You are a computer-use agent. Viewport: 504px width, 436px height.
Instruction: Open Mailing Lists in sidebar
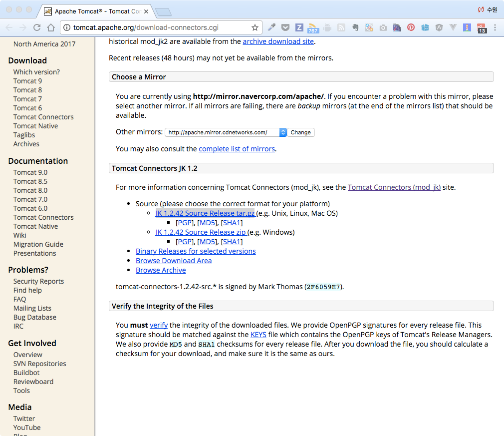pos(32,308)
